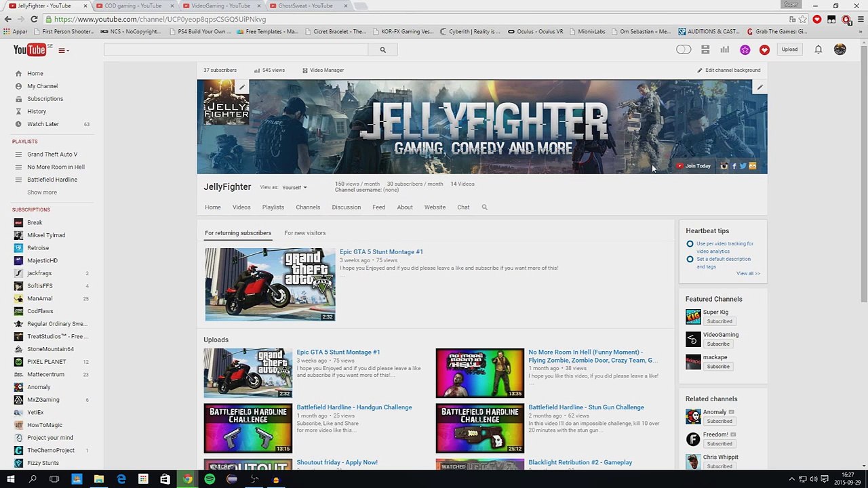Switch to the Discussion tab

tap(347, 207)
